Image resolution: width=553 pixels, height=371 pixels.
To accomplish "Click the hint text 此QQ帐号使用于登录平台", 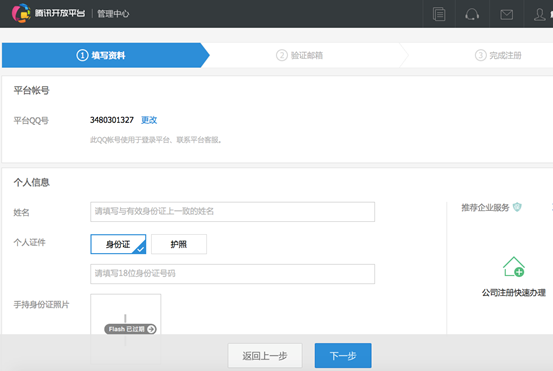I will click(156, 140).
